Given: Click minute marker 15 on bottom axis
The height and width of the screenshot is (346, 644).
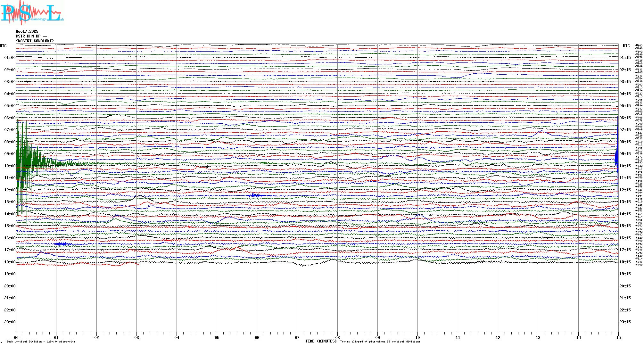Looking at the screenshot, I should pos(618,337).
